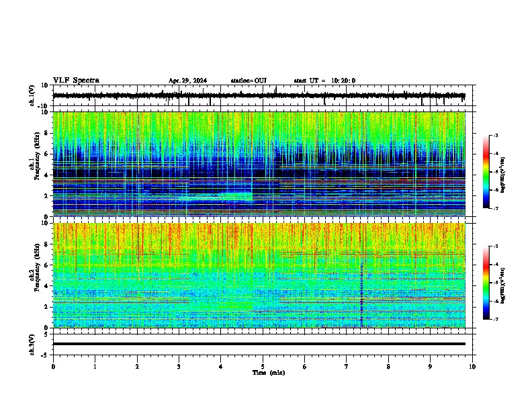Click inside the ch.2 spectrogram panel
The height and width of the screenshot is (411, 532).
259,275
